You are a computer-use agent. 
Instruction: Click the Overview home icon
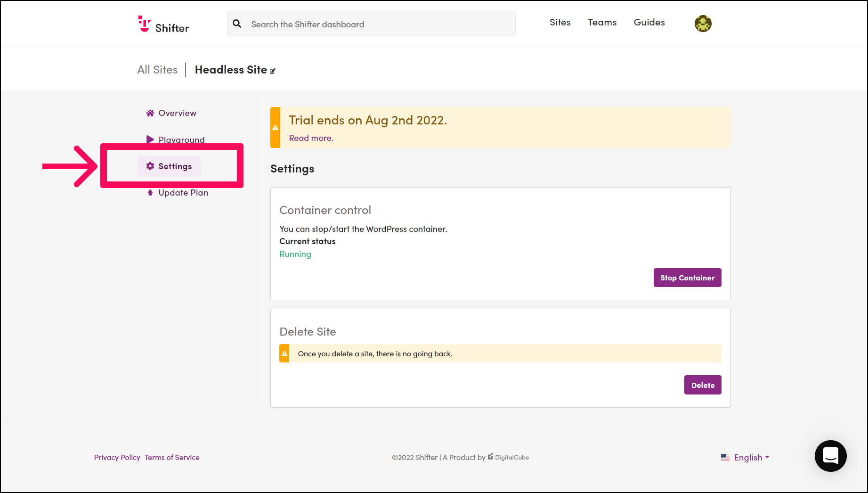click(150, 113)
